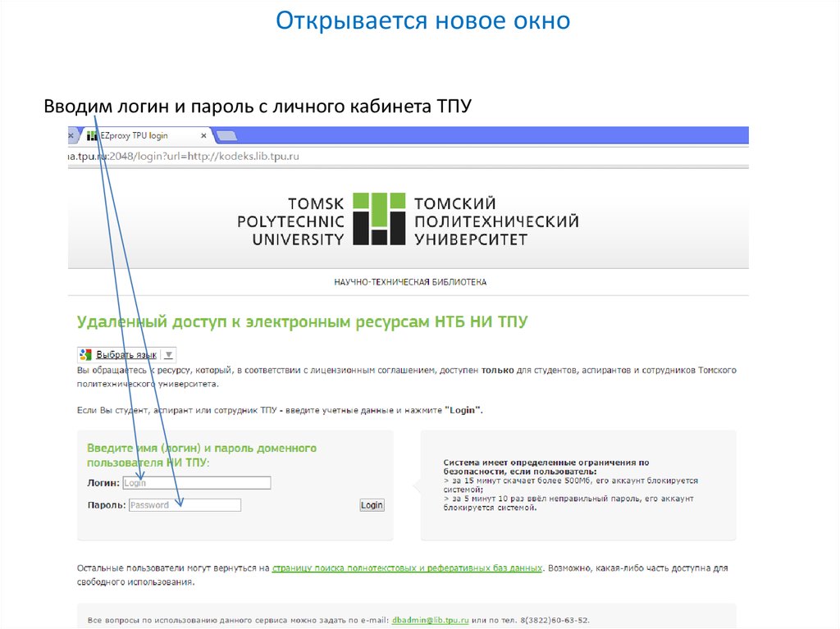Screen dimensions: 840x629
Task: Click the НАУЧНО-ТЕХНИЧЕСКАЯ БИБЛИОТЕКА heading
Action: click(x=410, y=282)
